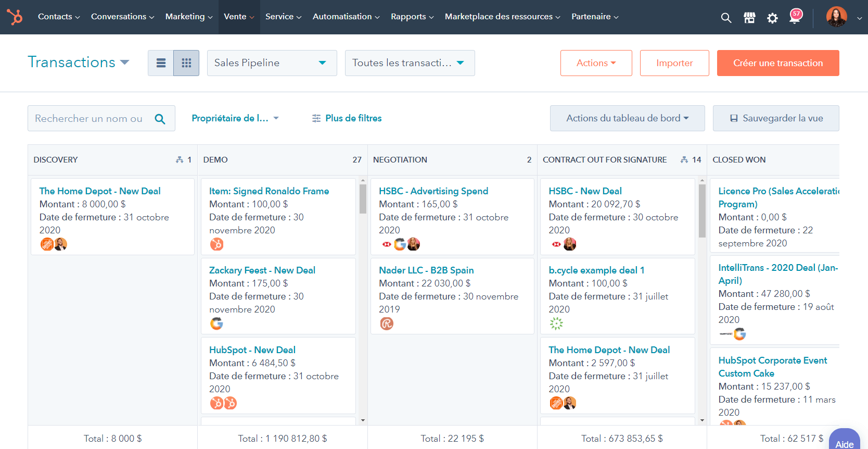Expand the Toutes les transactions filter
This screenshot has height=449, width=868.
point(410,63)
